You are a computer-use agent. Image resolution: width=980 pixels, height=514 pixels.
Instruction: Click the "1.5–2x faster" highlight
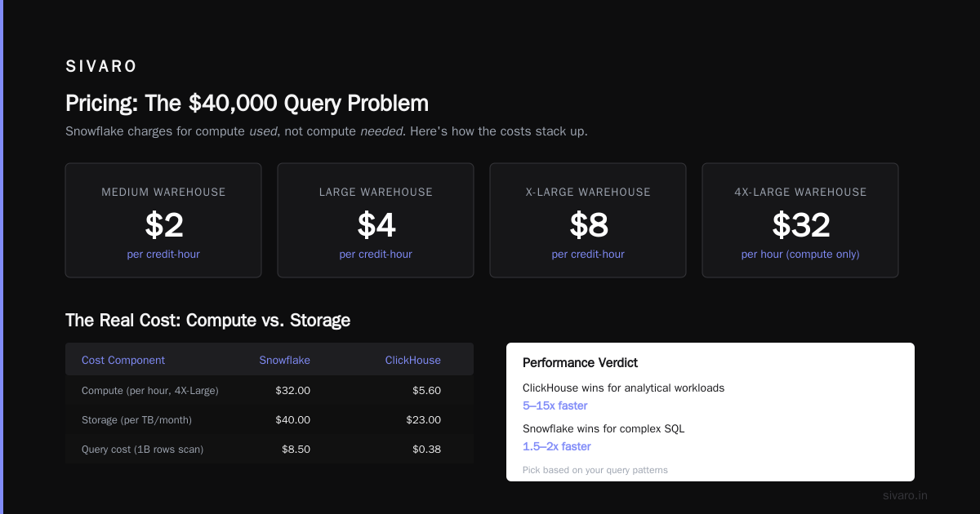[557, 446]
